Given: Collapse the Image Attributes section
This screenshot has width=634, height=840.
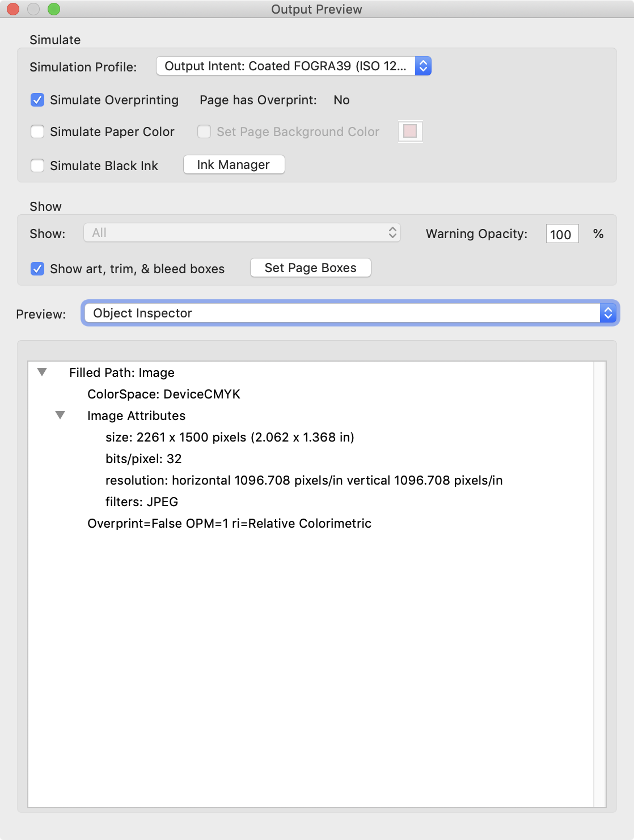Looking at the screenshot, I should click(x=60, y=415).
